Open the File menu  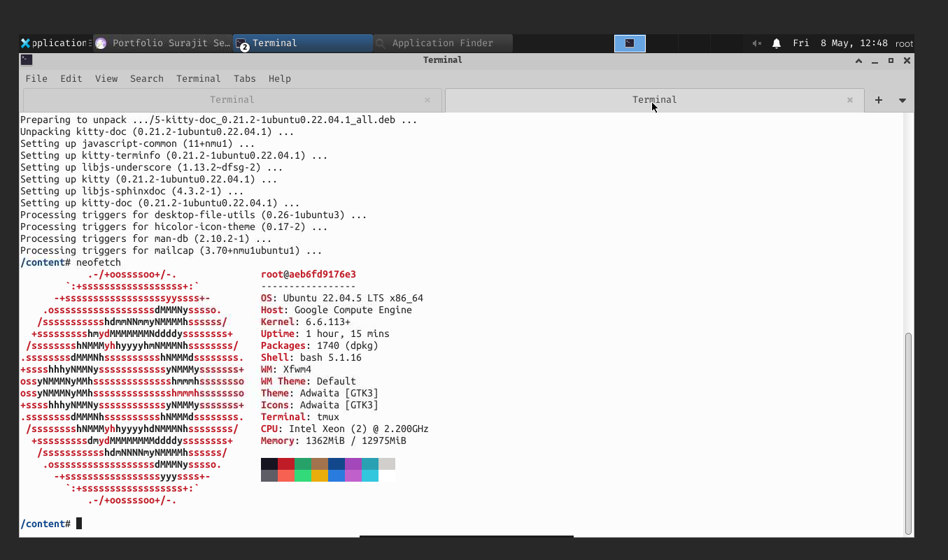point(36,78)
